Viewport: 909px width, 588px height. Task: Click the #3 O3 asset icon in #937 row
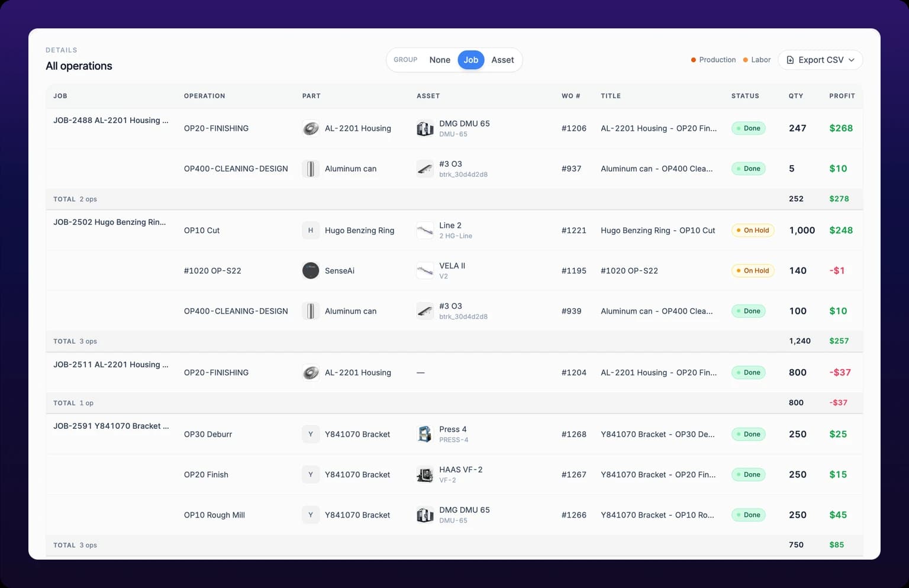[x=425, y=169]
